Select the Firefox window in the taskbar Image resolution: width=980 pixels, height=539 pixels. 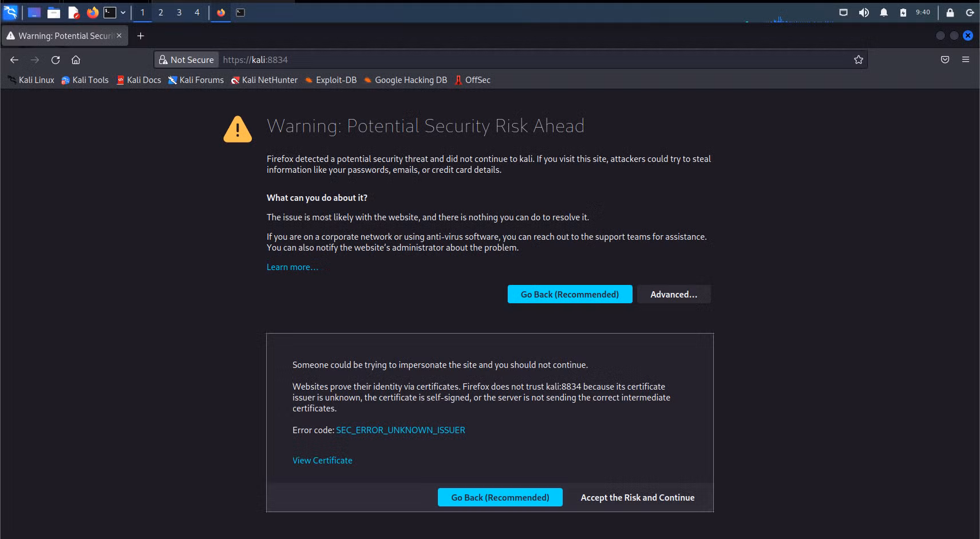(x=221, y=12)
